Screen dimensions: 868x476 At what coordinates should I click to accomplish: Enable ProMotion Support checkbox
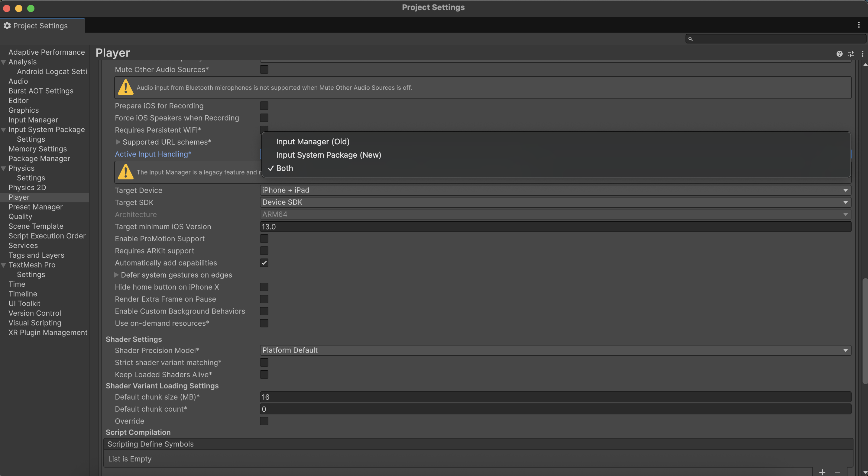[x=264, y=239]
